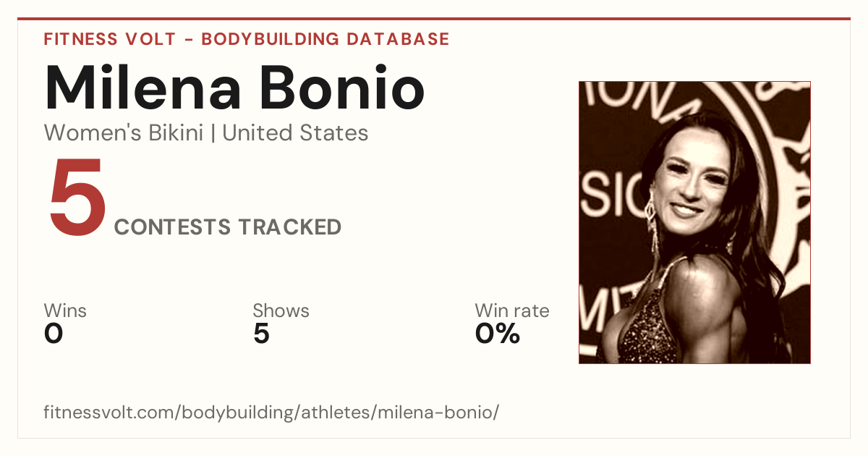868x456 pixels.
Task: Click the United States country label
Action: click(x=295, y=133)
